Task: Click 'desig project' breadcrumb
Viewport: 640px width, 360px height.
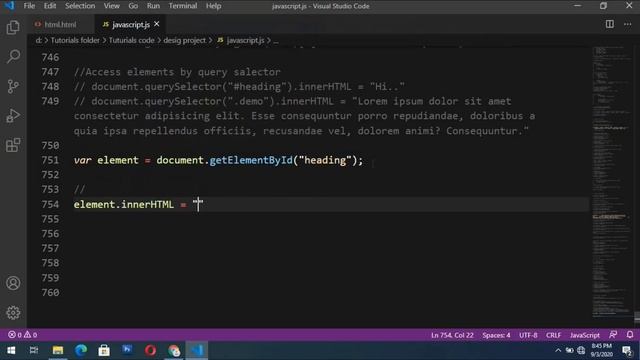Action: click(x=184, y=40)
